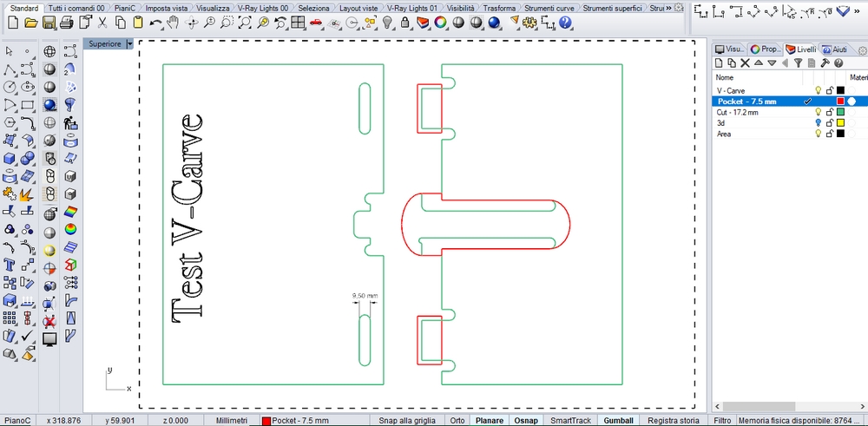Viewport: 868px width, 426px height.
Task: Toggle lock of V - Carve layer
Action: tap(829, 91)
